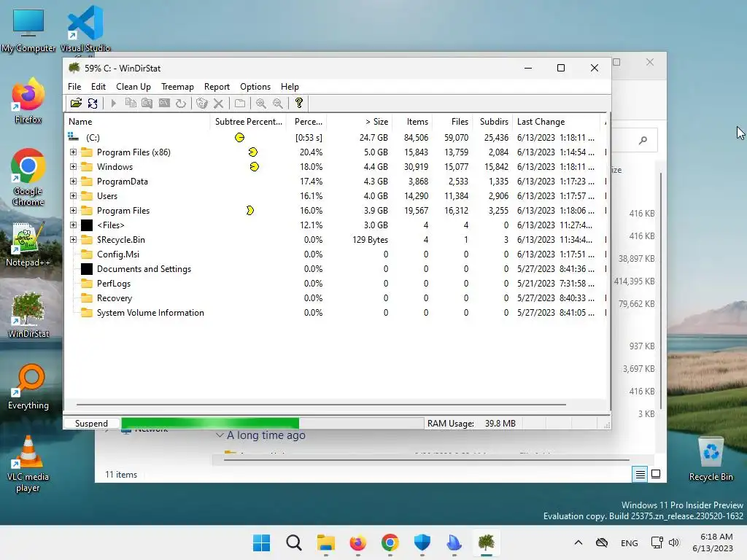Open the Treemap menu
Image resolution: width=747 pixels, height=560 pixels.
pyautogui.click(x=177, y=87)
